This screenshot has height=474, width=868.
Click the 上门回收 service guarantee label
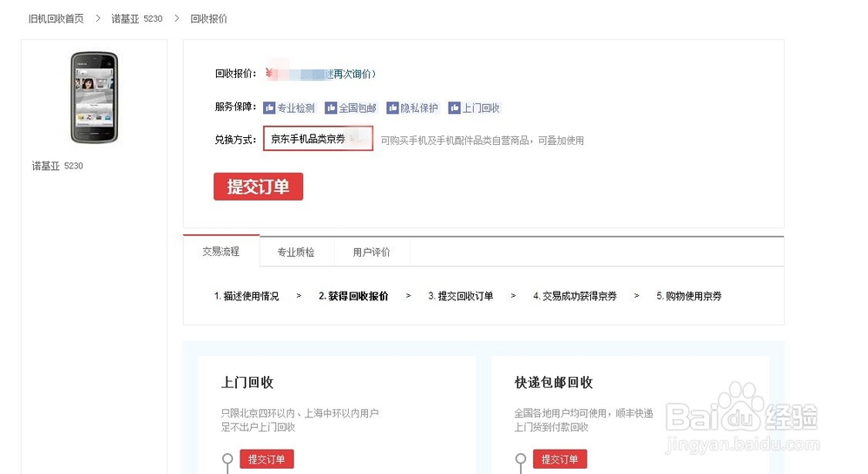(x=481, y=108)
